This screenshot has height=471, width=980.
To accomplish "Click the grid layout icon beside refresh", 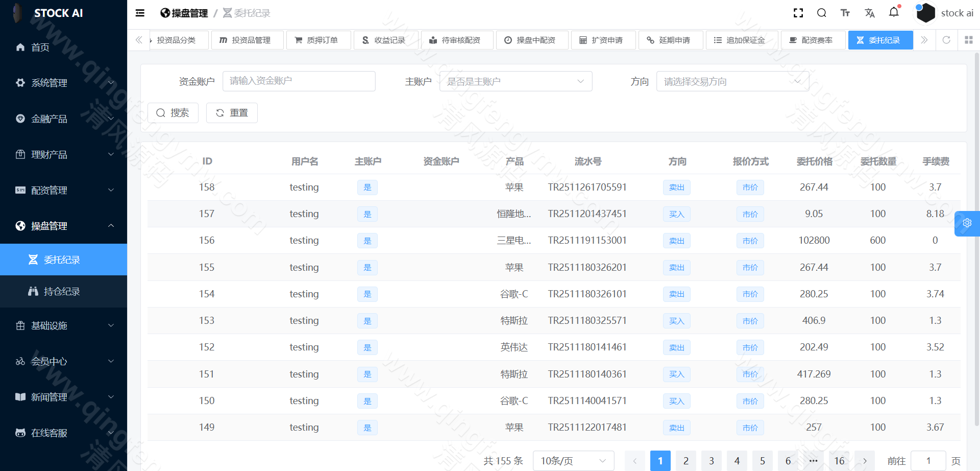I will click(x=969, y=40).
